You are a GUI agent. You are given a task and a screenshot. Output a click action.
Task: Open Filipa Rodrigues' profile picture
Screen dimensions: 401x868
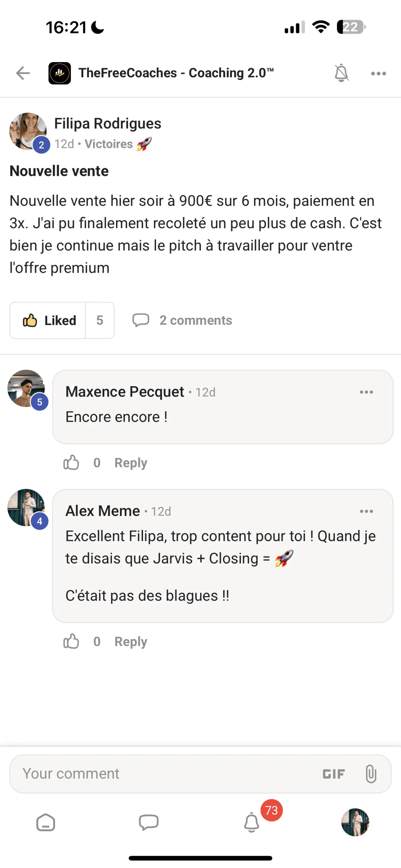point(28,131)
